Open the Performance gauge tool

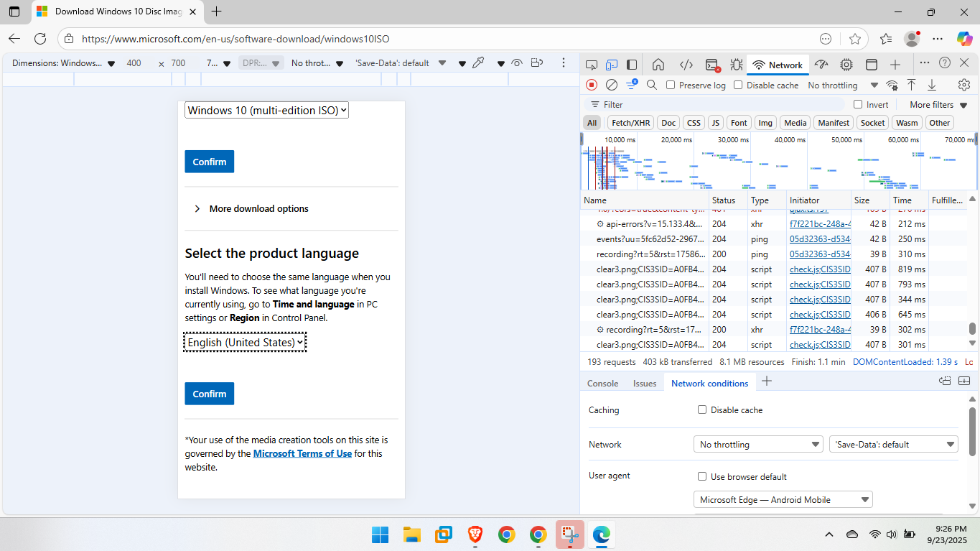point(821,65)
